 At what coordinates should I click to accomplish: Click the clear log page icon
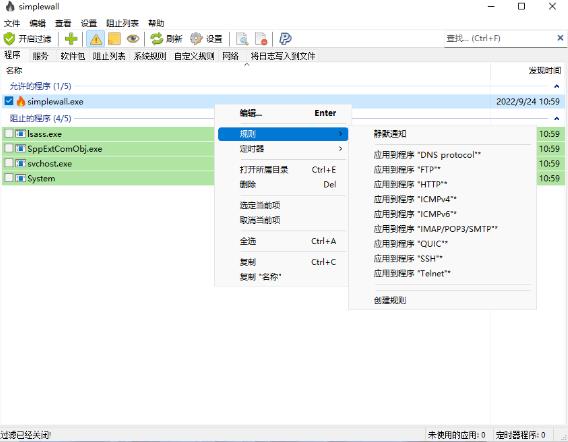261,39
